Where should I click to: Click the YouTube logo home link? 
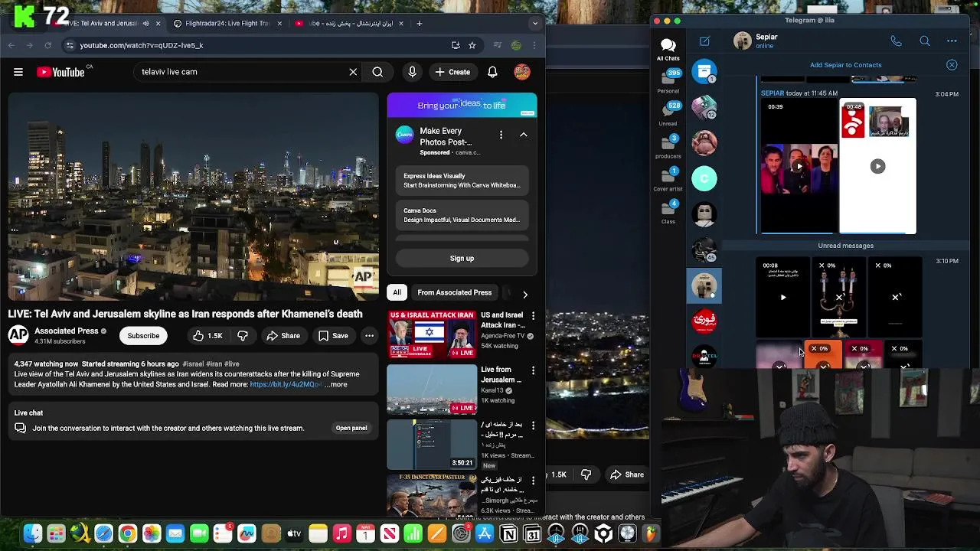tap(60, 72)
